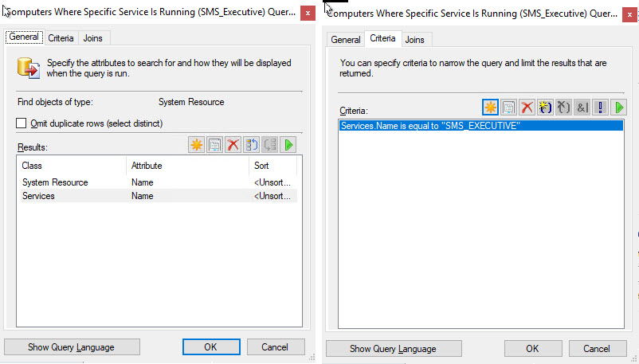This screenshot has width=639, height=364.
Task: Click the Not (exclamation) icon in Criteria toolbar
Action: coord(601,107)
